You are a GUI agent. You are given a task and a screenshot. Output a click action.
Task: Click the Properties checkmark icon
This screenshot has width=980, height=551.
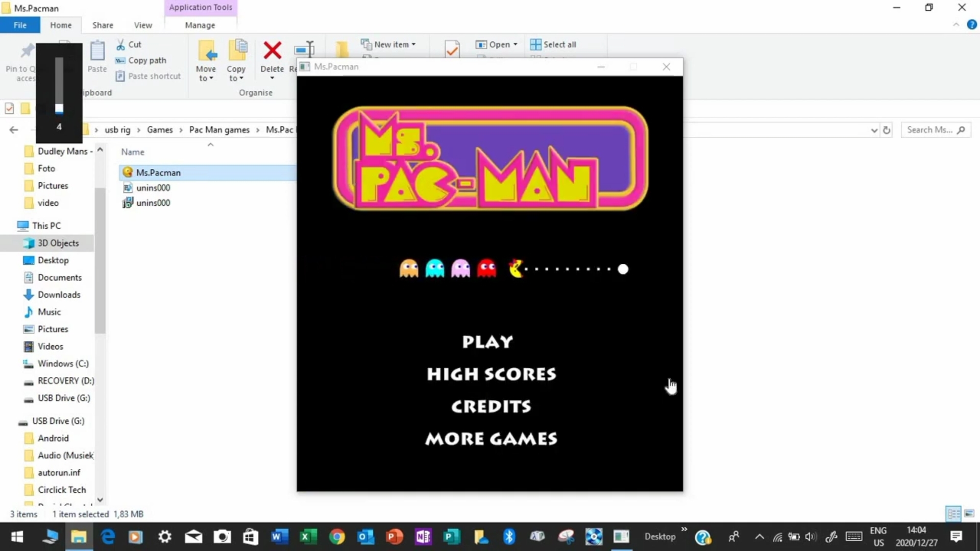(452, 49)
